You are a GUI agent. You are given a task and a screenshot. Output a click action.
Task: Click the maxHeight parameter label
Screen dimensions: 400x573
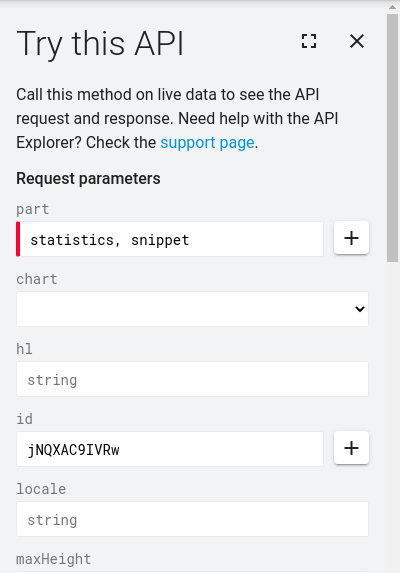tap(54, 559)
